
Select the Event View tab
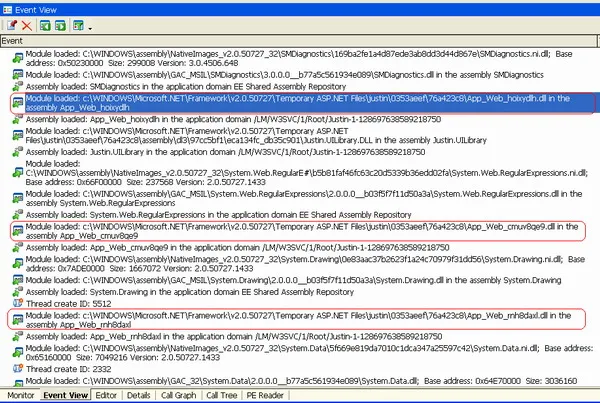tap(65, 395)
